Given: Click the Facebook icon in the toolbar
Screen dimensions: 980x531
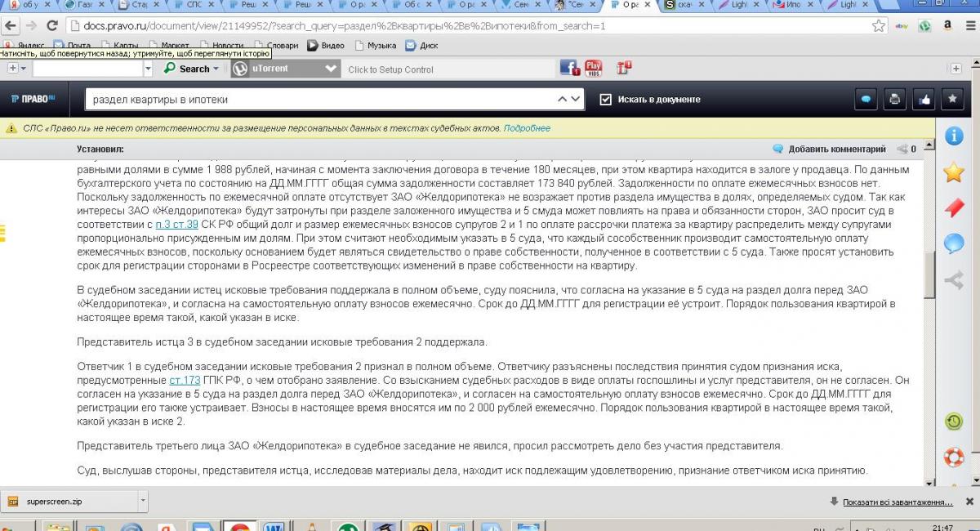Looking at the screenshot, I should 569,69.
